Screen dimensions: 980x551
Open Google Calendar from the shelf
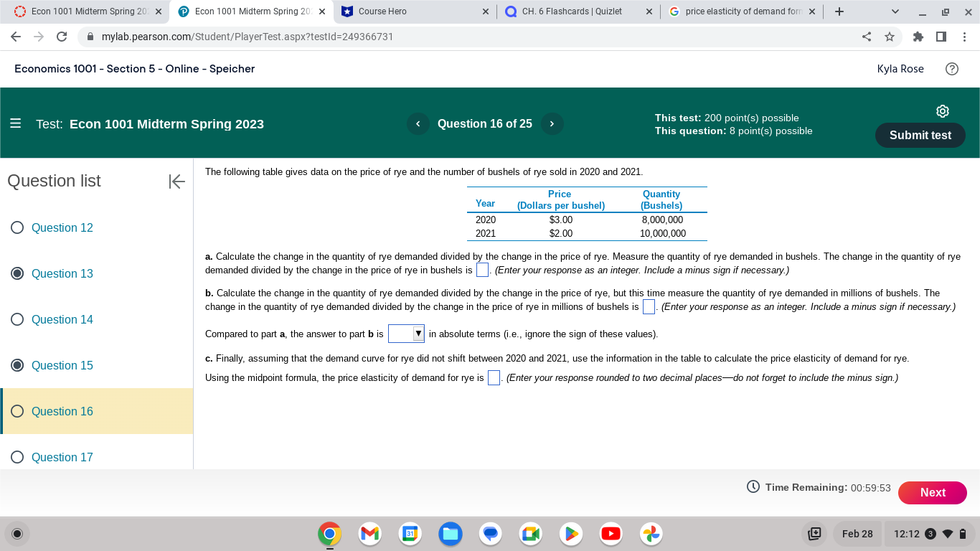coord(410,534)
